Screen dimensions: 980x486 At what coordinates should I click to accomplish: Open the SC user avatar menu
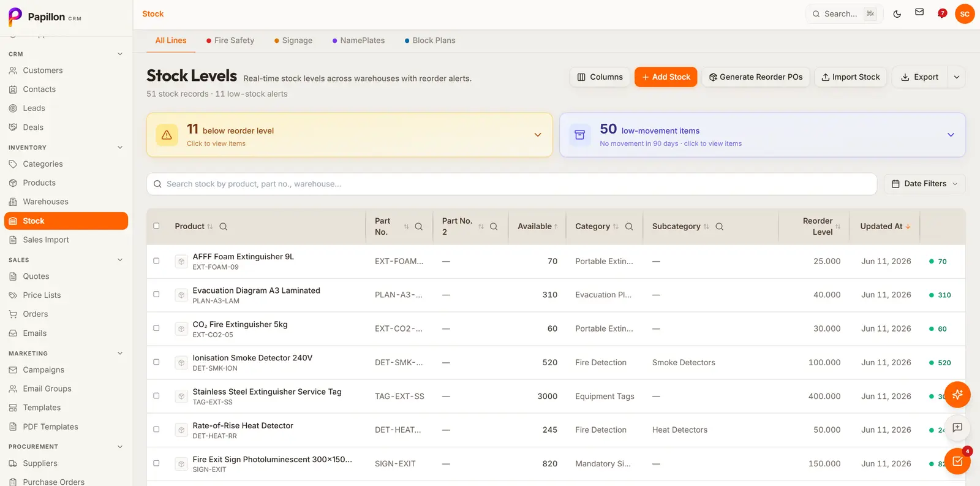pos(965,13)
